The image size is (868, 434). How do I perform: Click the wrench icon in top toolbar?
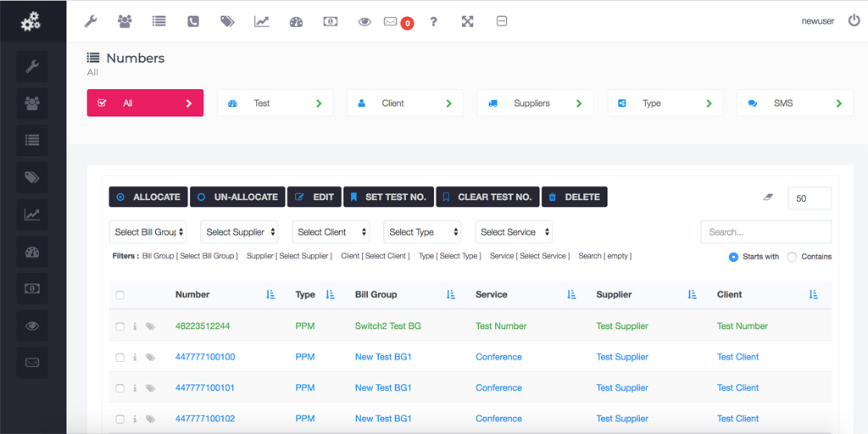(x=91, y=21)
